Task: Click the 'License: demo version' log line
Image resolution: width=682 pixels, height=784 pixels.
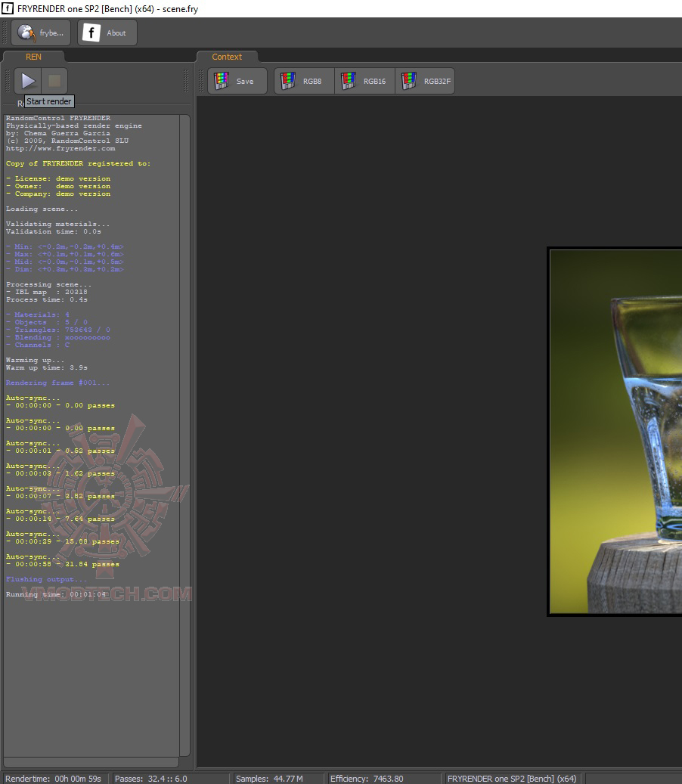Action: 58,179
